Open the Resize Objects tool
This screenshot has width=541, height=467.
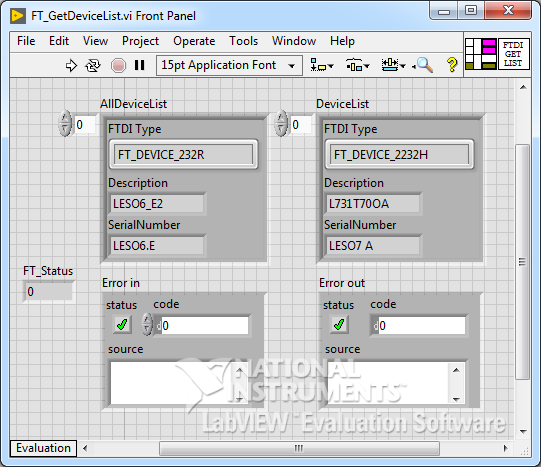pos(393,65)
